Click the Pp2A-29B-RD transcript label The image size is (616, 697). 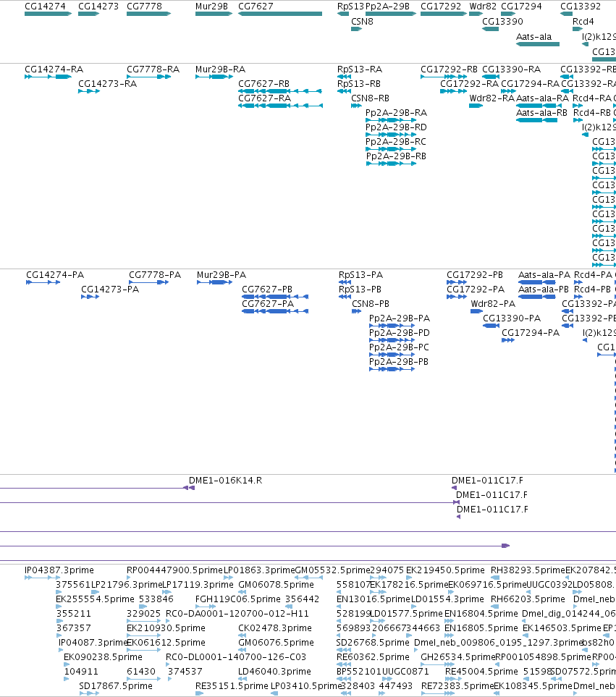pyautogui.click(x=396, y=127)
